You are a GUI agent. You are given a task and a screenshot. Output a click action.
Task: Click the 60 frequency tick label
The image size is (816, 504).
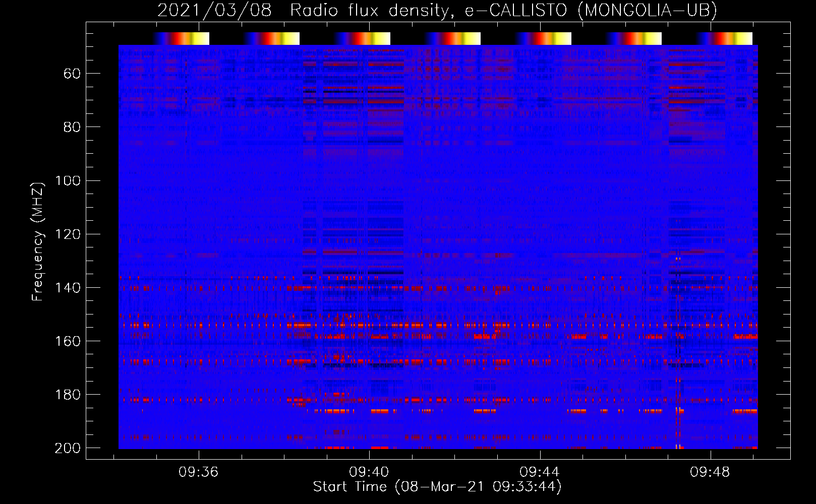[x=72, y=74]
